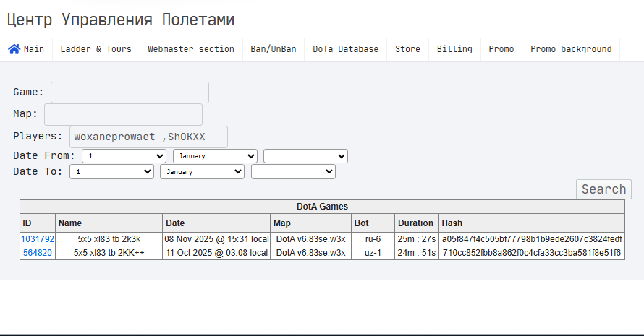Click duration 24m : 51s
This screenshot has width=644, height=336.
(x=417, y=253)
